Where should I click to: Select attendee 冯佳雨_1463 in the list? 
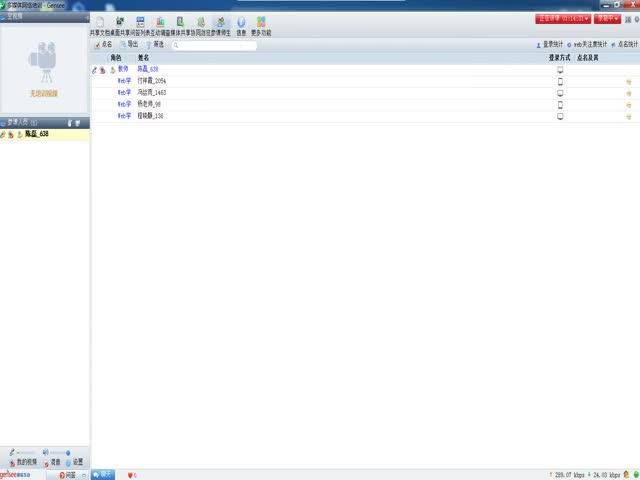click(151, 92)
